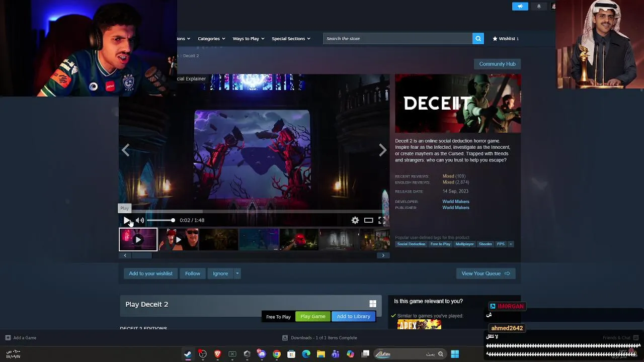The image size is (644, 362).
Task: Play the Deceit 2 trailer video
Action: [126, 220]
